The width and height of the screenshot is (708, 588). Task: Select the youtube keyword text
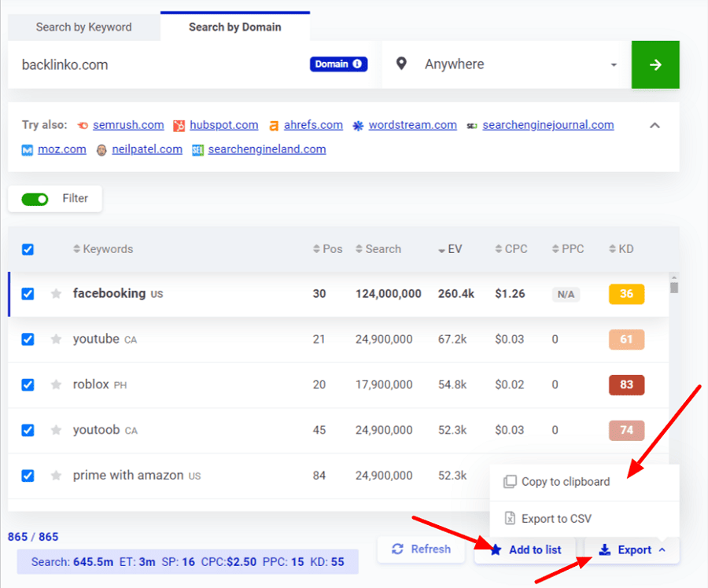(x=96, y=339)
